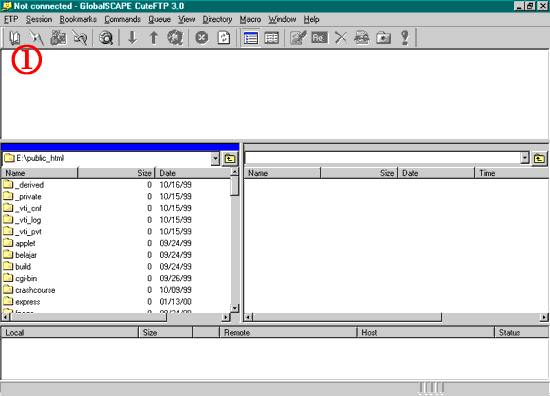Select the _vti_pvt folder

click(22, 231)
